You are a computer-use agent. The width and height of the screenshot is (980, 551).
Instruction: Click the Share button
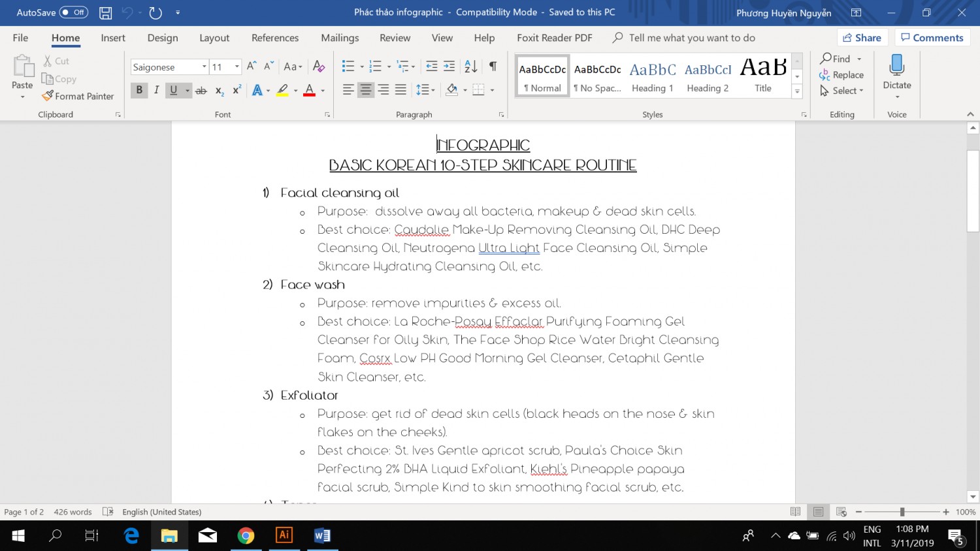point(862,38)
